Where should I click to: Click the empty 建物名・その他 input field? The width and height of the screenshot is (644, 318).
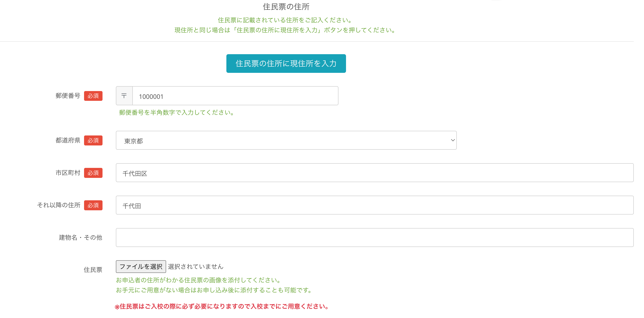374,238
